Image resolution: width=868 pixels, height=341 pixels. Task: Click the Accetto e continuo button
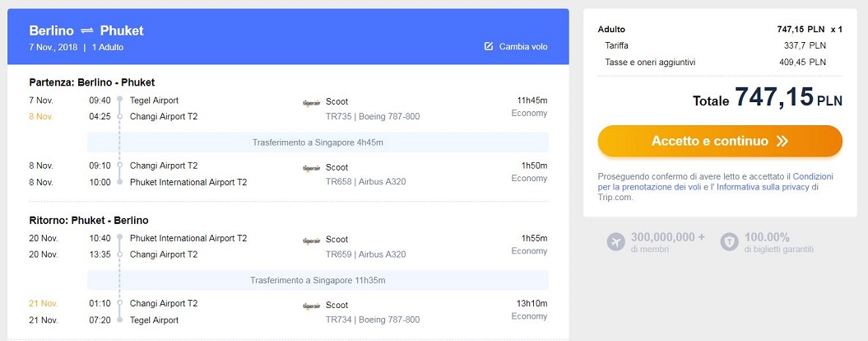[x=720, y=141]
